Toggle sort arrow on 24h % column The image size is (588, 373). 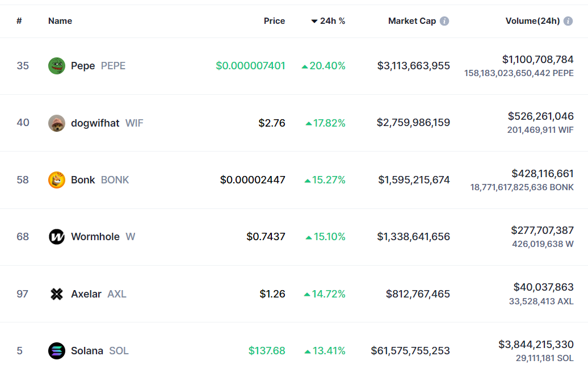coord(314,21)
